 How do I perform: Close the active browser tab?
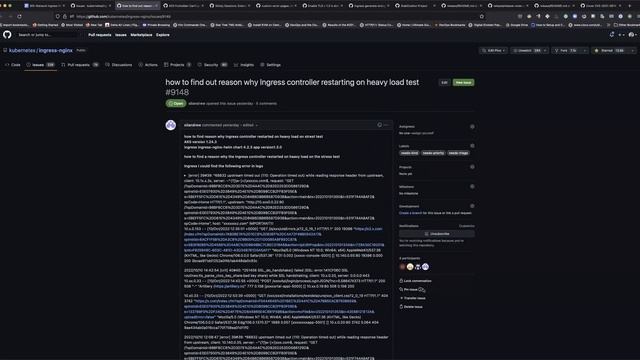point(156,6)
